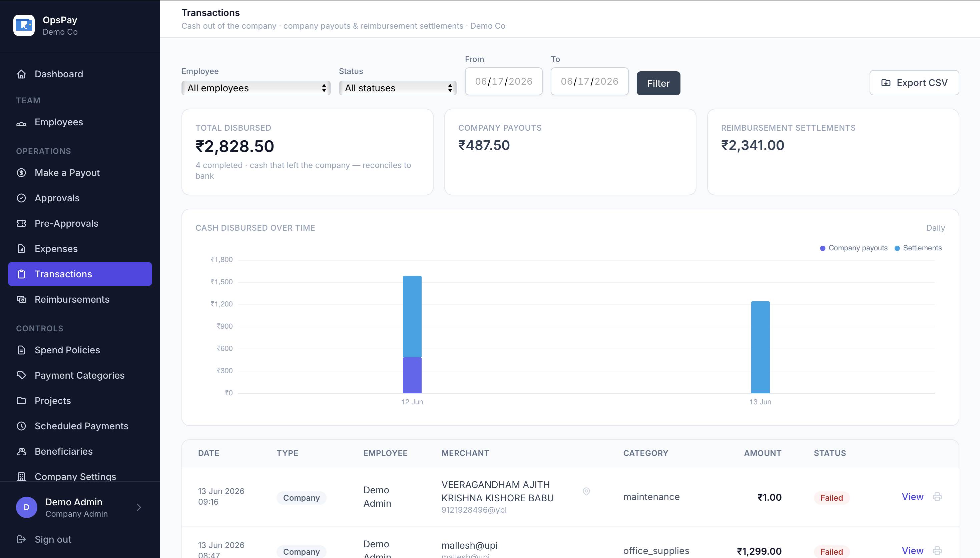Click the Approvals checkmark icon
The width and height of the screenshot is (980, 558).
(x=21, y=198)
